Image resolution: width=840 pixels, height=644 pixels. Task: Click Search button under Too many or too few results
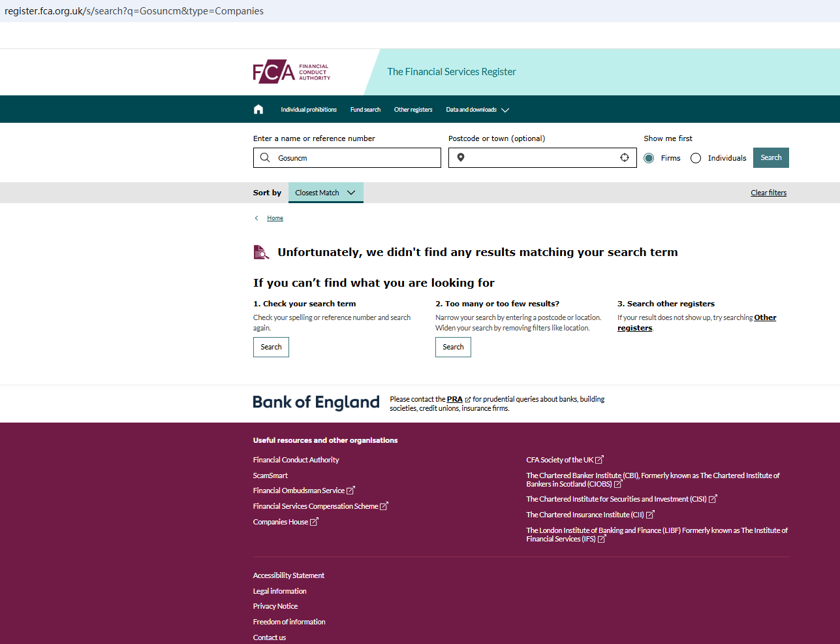(453, 347)
